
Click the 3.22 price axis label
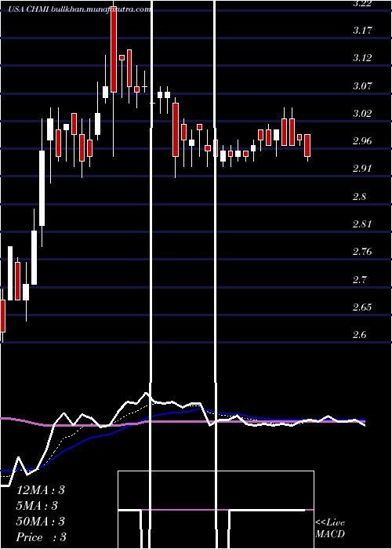(x=362, y=3)
